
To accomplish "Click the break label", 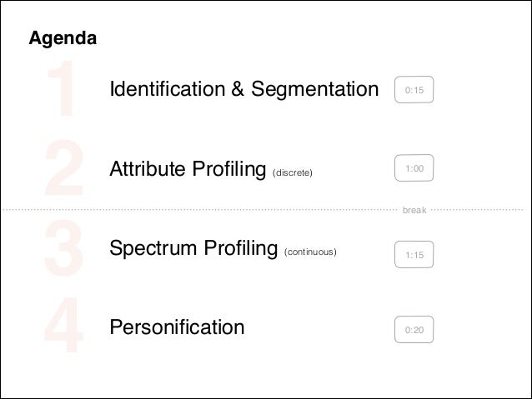I will click(414, 211).
